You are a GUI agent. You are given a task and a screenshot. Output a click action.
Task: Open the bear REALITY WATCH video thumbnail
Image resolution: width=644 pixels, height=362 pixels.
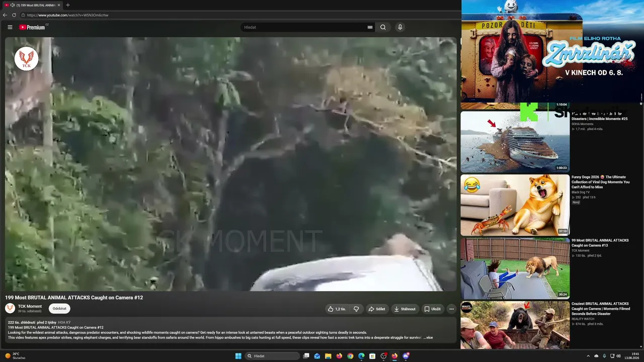click(x=515, y=325)
